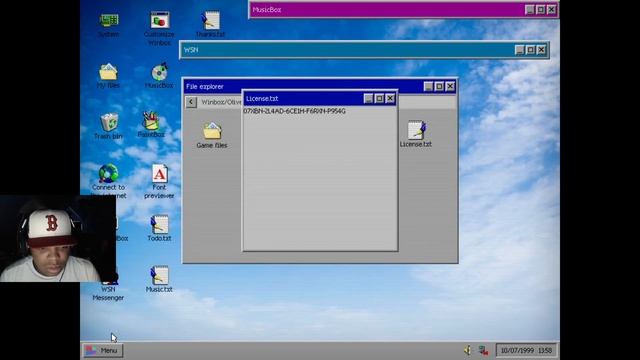The width and height of the screenshot is (640, 360).
Task: Click the File explorer path bar
Action: click(x=327, y=102)
